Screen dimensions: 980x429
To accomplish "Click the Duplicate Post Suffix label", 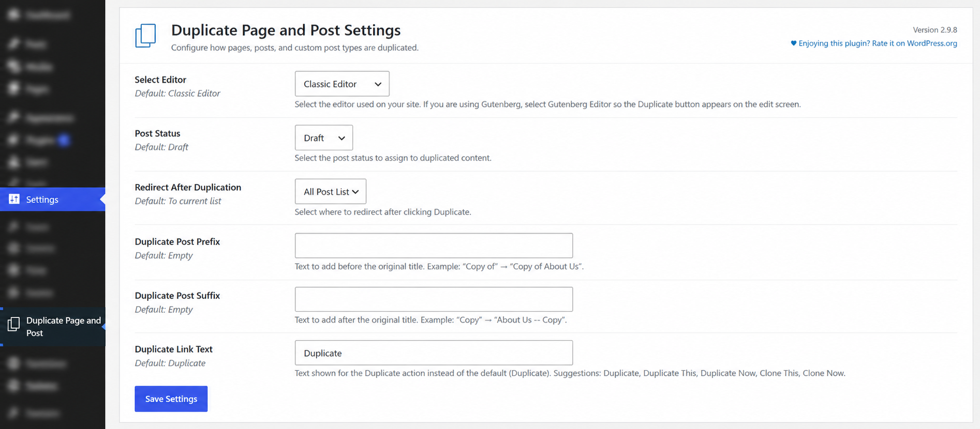I will point(177,296).
